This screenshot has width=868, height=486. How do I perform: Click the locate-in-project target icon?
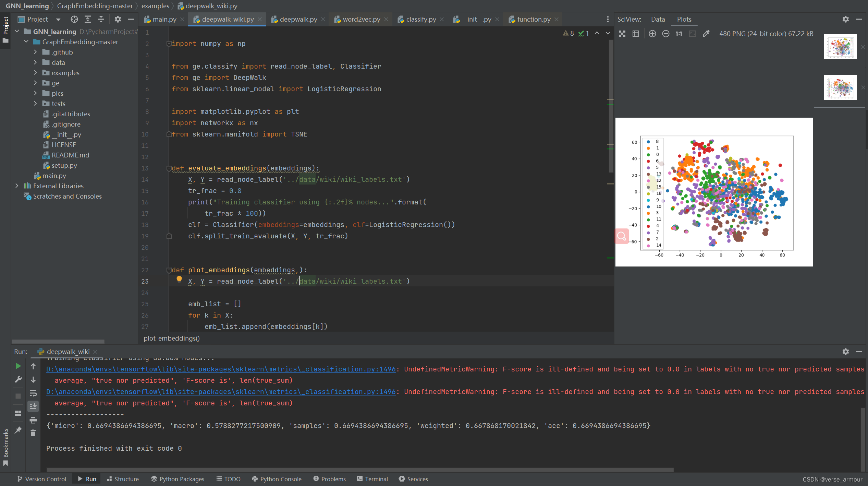pyautogui.click(x=74, y=20)
